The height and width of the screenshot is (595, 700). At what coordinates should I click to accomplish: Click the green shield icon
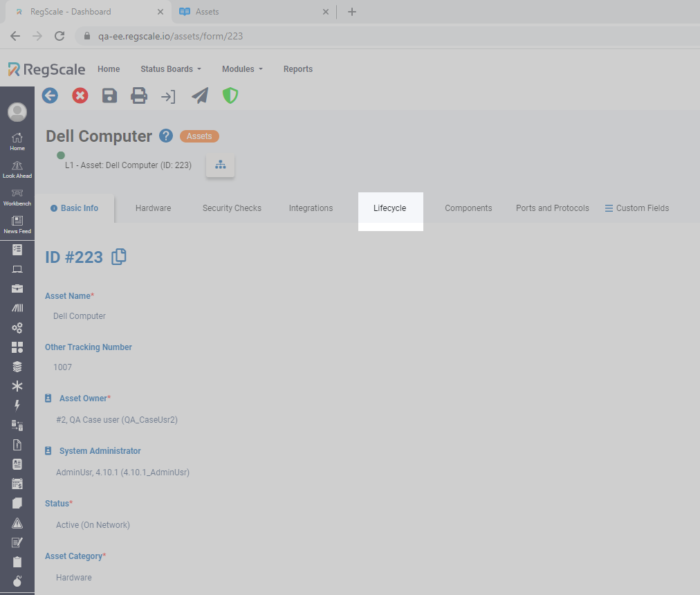tap(230, 95)
